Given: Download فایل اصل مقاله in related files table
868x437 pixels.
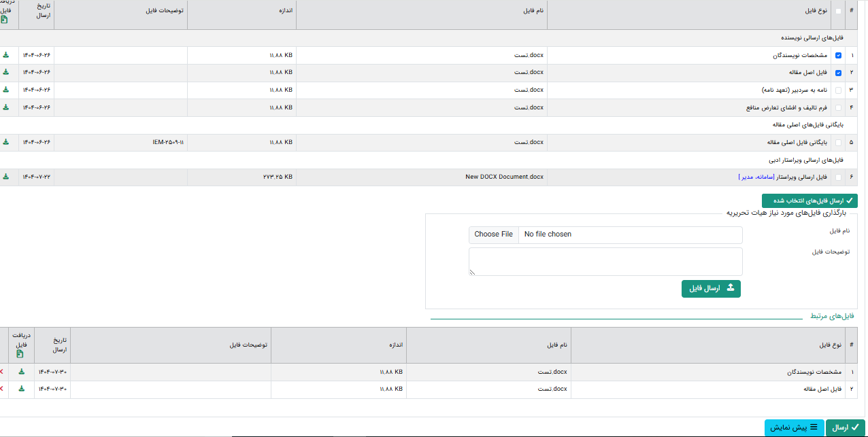Looking at the screenshot, I should pos(21,389).
